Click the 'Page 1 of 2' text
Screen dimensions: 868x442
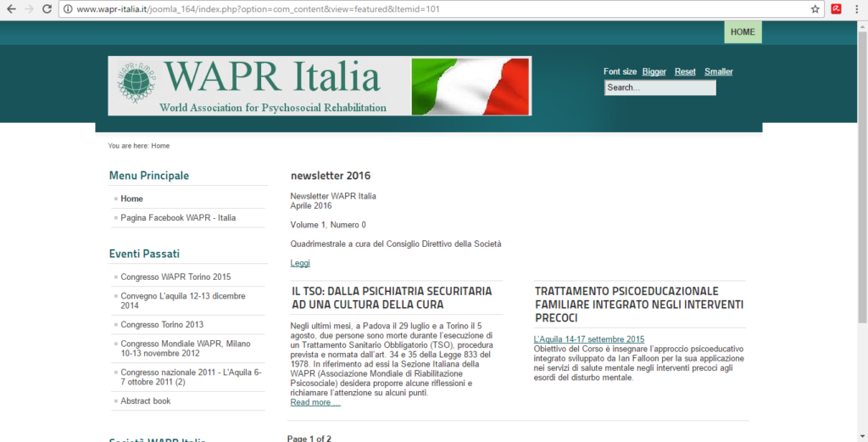[x=309, y=438]
